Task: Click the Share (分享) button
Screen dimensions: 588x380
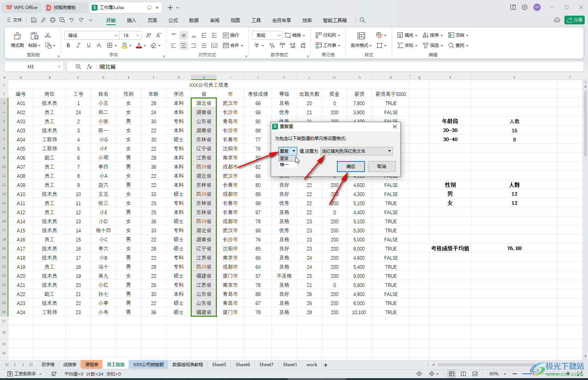Action: pos(574,20)
